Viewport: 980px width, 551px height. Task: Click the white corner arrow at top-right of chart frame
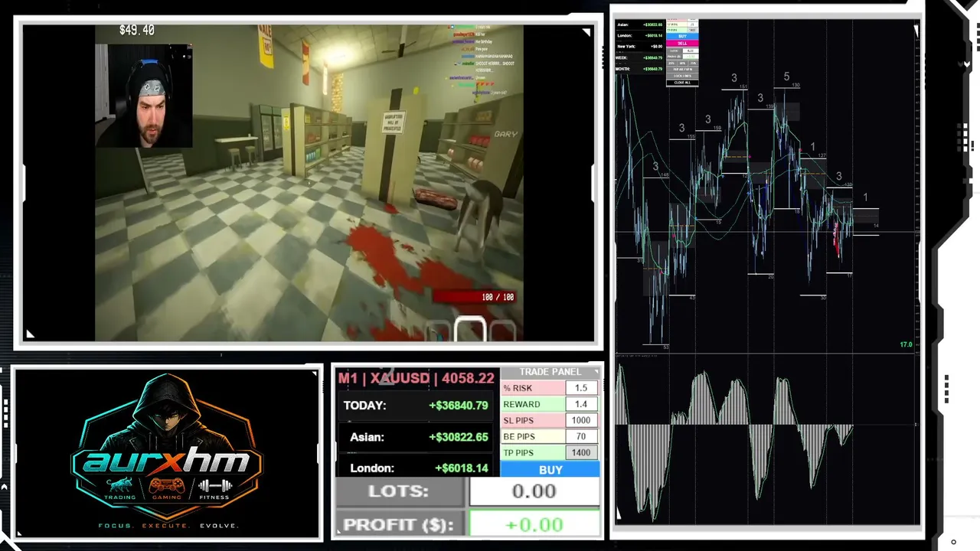point(916,30)
